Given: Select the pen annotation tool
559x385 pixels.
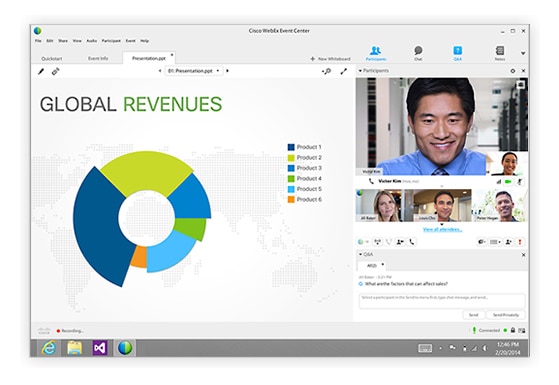Looking at the screenshot, I should point(41,72).
